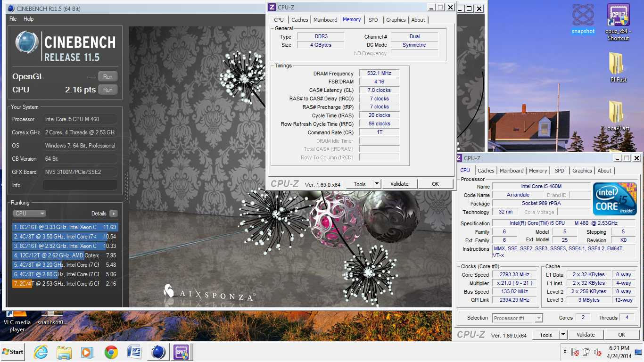Click the Cinebench logo sphere
The width and height of the screenshot is (644, 362).
pyautogui.click(x=27, y=43)
